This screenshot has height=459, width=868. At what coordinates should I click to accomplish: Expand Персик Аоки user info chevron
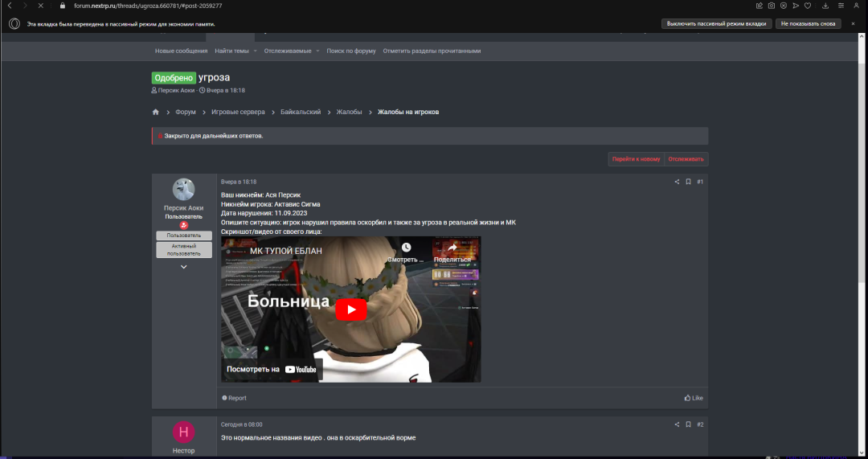coord(183,267)
